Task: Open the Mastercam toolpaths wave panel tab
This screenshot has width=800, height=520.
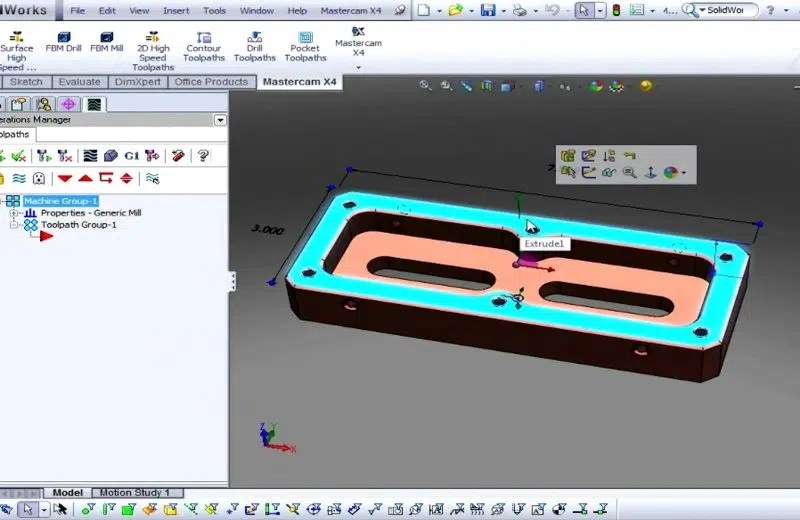Action: (x=94, y=105)
